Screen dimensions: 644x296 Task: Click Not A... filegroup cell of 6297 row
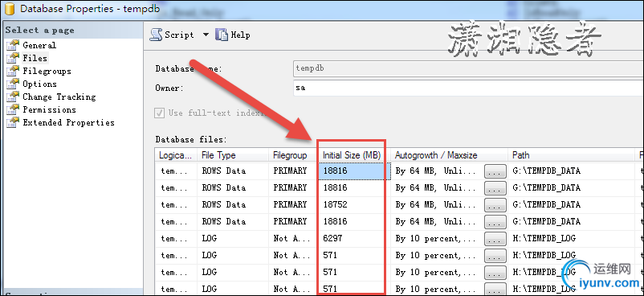[x=291, y=238]
